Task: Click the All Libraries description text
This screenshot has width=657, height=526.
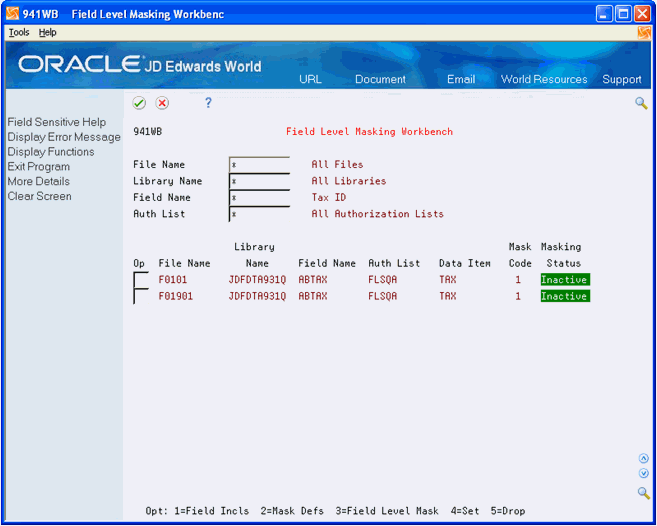Action: pos(349,181)
